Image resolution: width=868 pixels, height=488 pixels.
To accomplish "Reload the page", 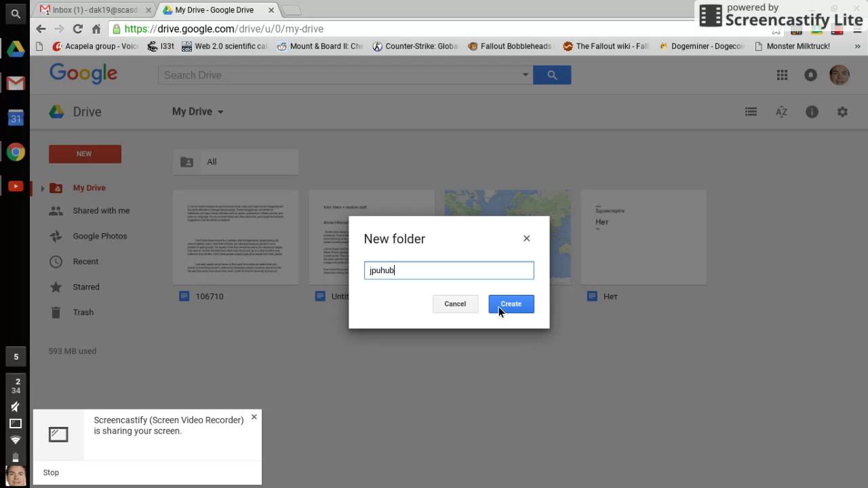I will [77, 29].
